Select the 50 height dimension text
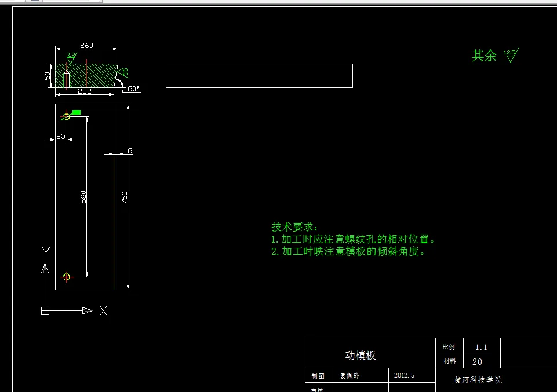Screen dimensions: 557x392 pos(48,76)
